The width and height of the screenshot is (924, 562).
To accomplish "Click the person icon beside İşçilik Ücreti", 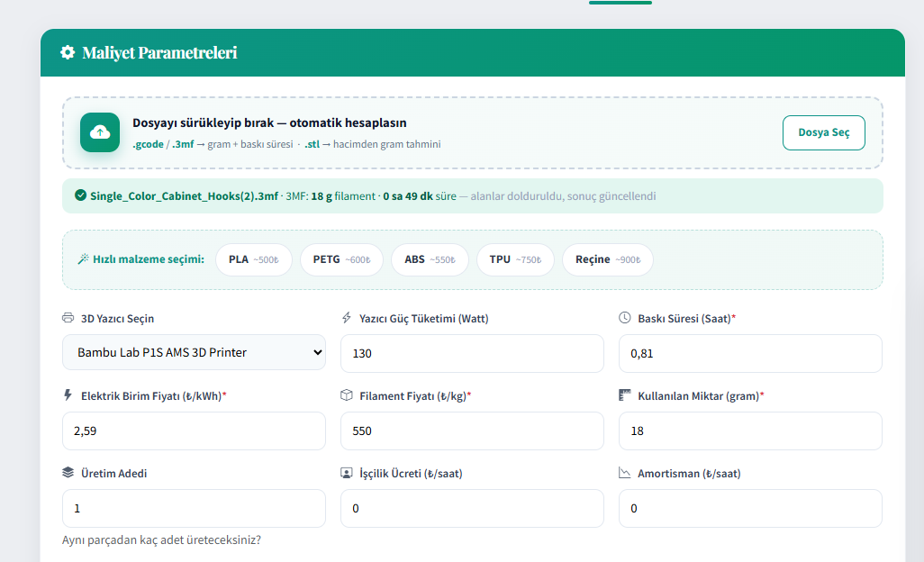I will [x=347, y=473].
